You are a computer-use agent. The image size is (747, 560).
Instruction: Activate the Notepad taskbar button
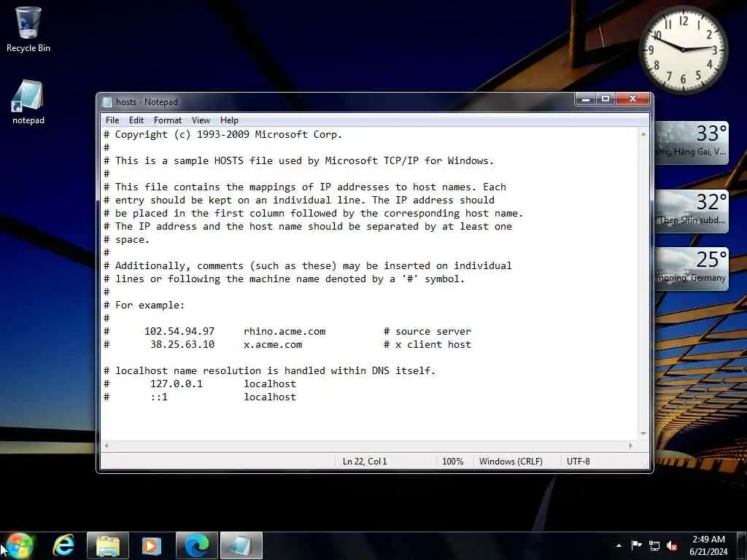241,545
